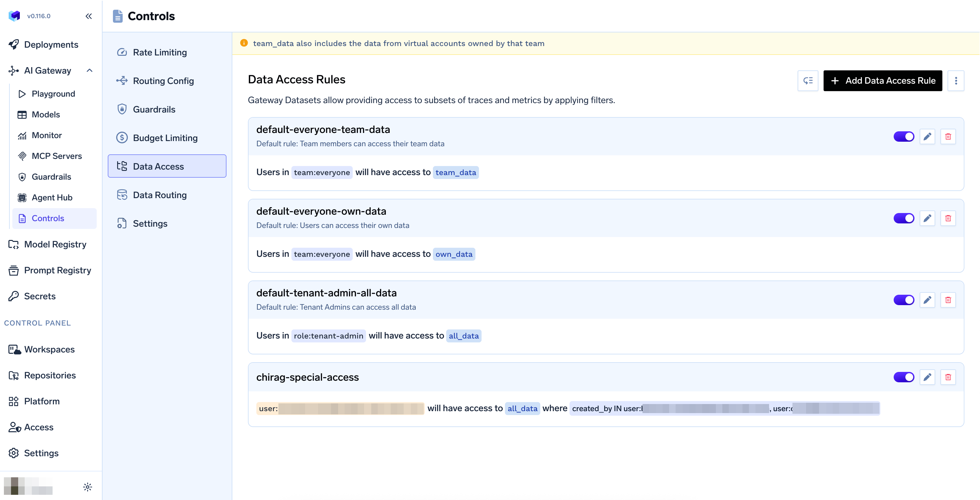Open the Budget Limiting section
This screenshot has height=500, width=980.
coord(165,138)
